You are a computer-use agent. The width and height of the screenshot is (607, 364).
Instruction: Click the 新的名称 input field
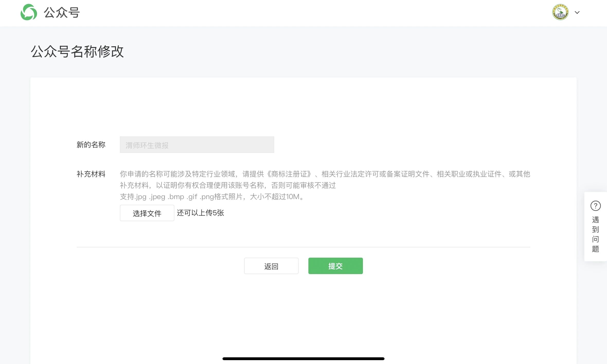coord(197,145)
